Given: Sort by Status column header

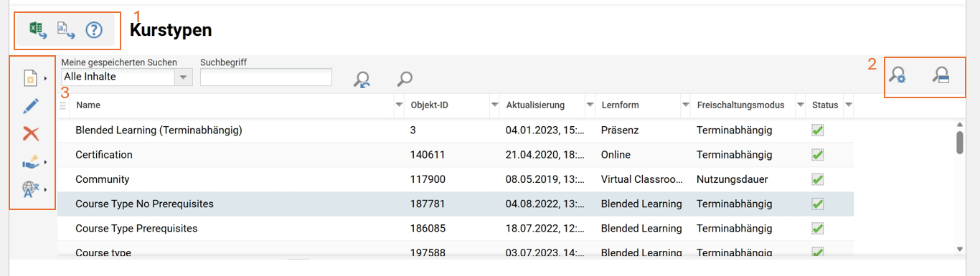Looking at the screenshot, I should click(825, 105).
